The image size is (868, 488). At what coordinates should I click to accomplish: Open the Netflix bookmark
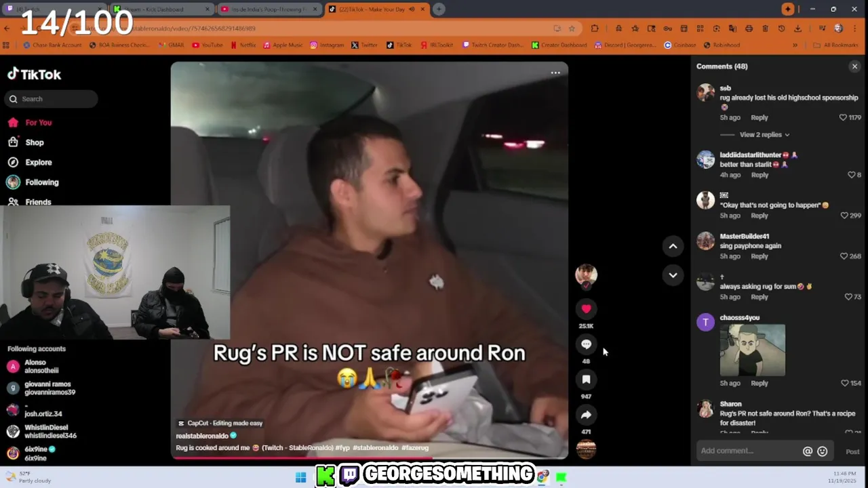point(243,45)
